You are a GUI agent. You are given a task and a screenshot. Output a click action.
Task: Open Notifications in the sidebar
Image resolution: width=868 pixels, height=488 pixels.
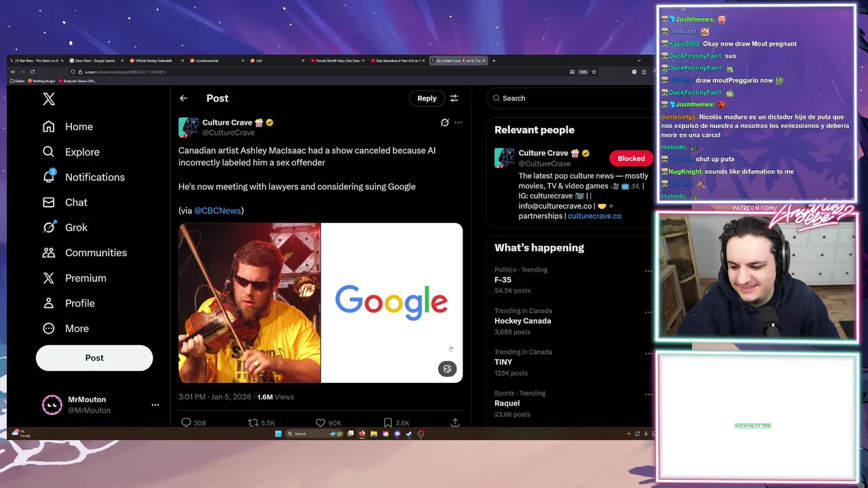click(x=83, y=177)
